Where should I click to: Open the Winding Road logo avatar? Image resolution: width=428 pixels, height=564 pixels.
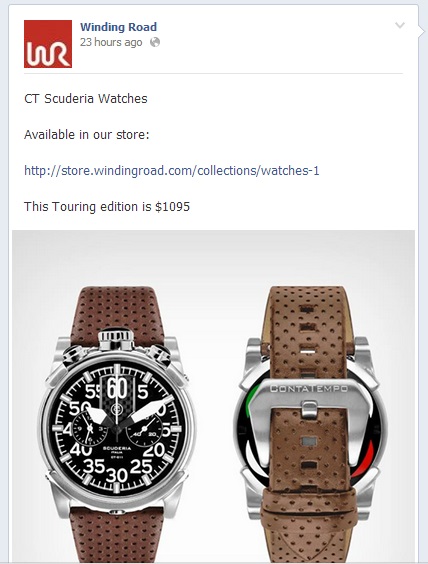click(48, 44)
